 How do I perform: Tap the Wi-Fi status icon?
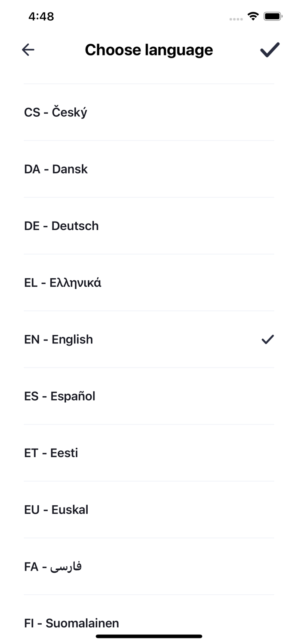253,16
